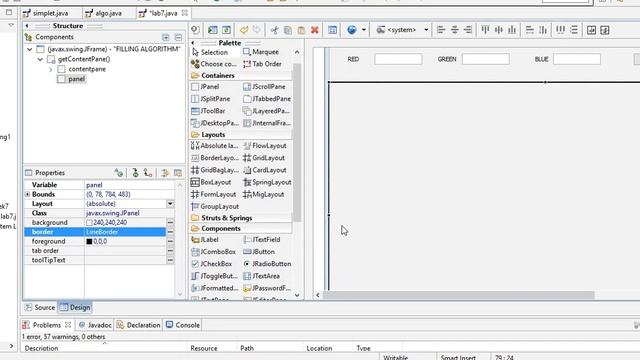Click the Redo arrow icon
The image size is (640, 360).
pyautogui.click(x=256, y=30)
